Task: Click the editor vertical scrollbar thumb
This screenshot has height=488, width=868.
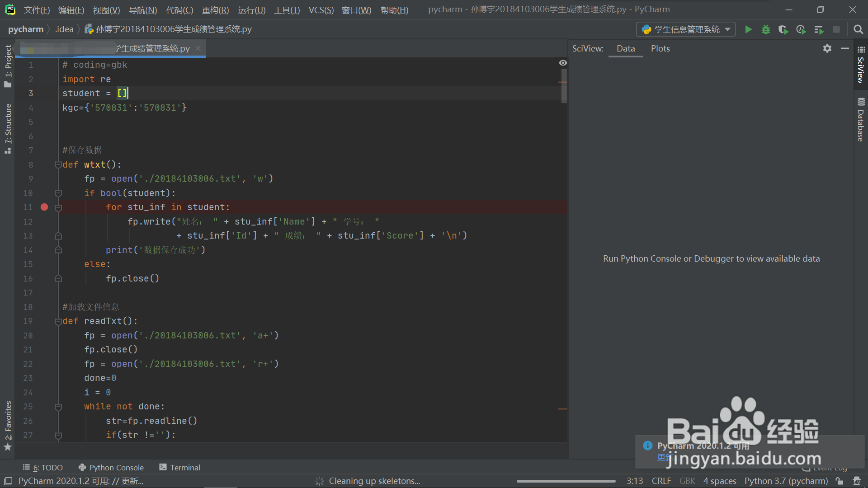Action: [564, 86]
